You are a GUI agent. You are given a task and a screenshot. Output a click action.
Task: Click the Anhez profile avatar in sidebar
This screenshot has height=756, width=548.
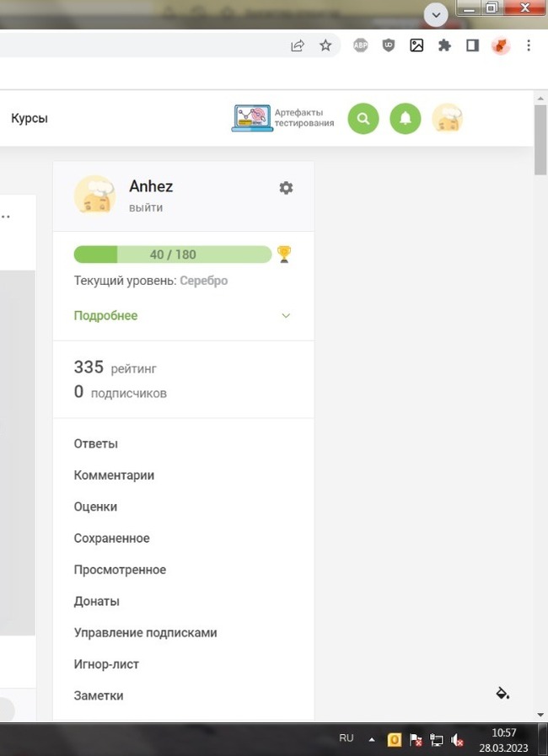click(94, 196)
